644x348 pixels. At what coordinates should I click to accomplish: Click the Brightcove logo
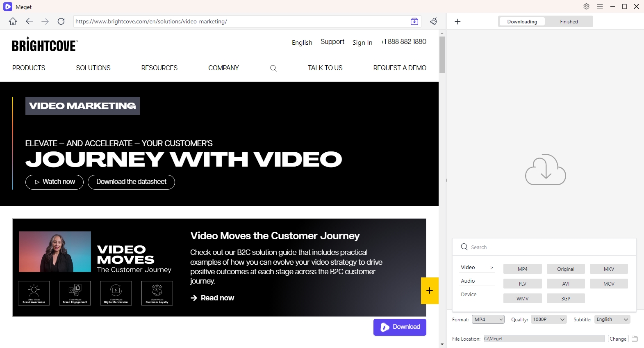coord(45,44)
